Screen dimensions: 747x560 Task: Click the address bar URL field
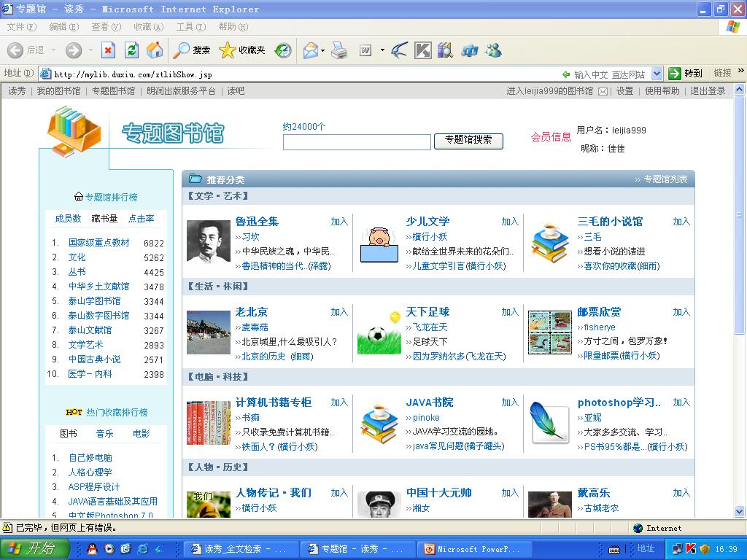pyautogui.click(x=300, y=74)
